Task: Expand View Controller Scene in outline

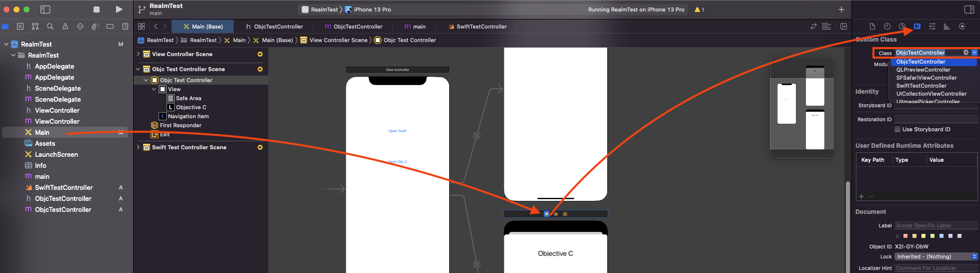Action: (x=138, y=54)
